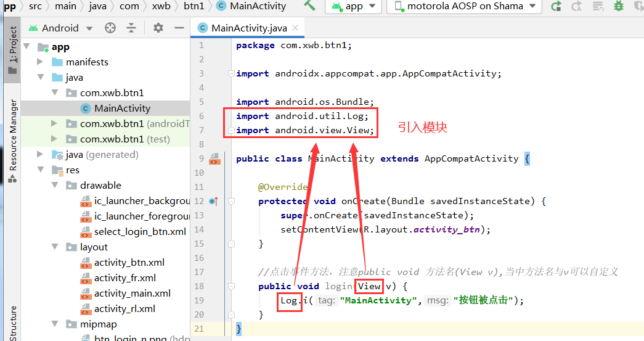The height and width of the screenshot is (341, 644).
Task: Click MainActivity in the breadcrumb path
Action: click(x=251, y=6)
